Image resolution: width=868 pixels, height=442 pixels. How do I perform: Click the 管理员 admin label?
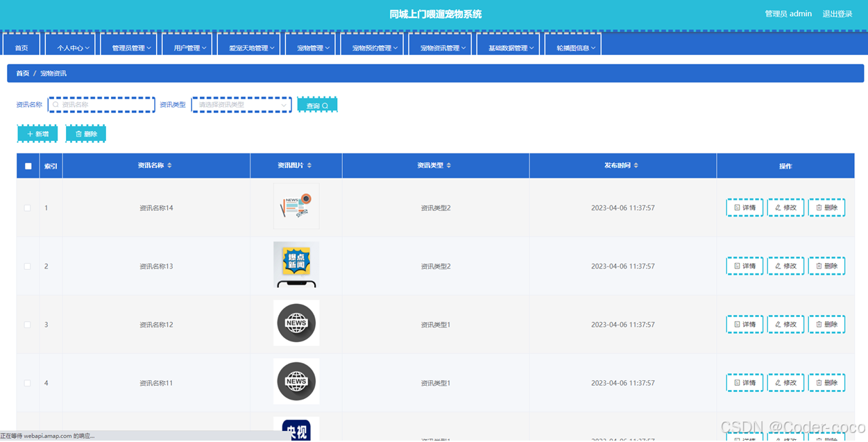788,14
